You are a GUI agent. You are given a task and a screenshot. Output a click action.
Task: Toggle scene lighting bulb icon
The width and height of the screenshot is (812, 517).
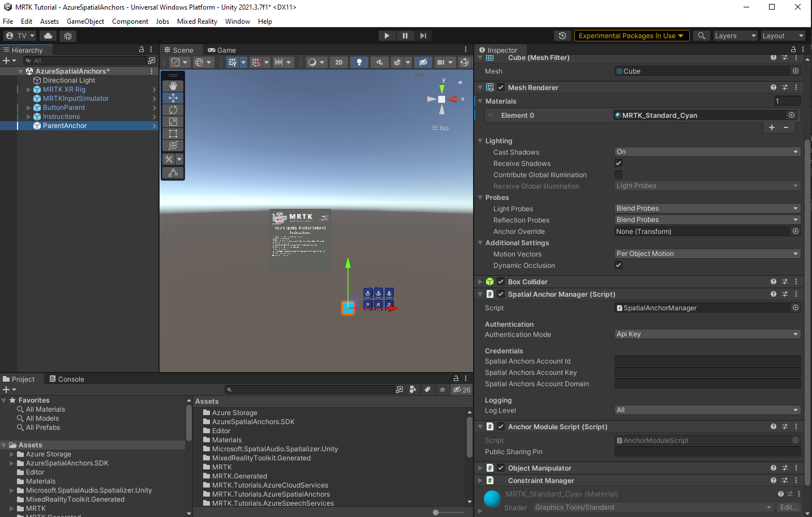(359, 62)
